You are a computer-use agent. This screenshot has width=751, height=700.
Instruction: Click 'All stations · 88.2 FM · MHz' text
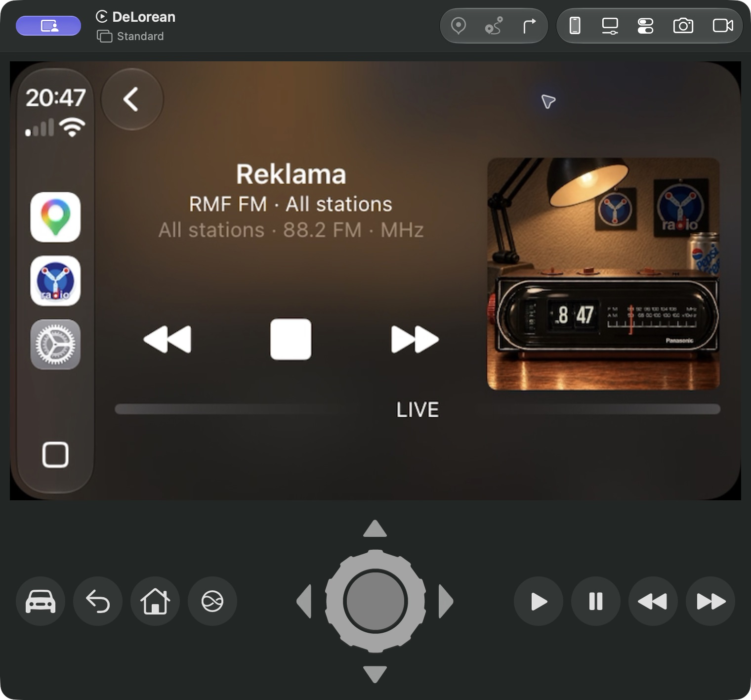coord(291,230)
